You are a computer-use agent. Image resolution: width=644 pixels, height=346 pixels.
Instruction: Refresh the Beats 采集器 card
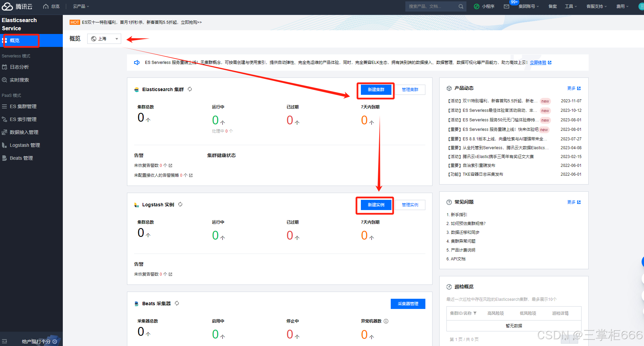click(x=177, y=303)
